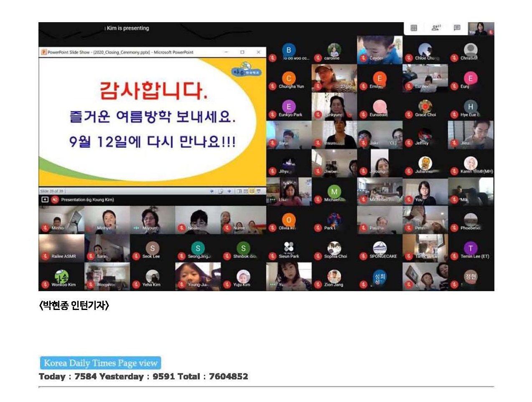This screenshot has width=532, height=402.
Task: Go to the next slide arrow in PowerPoint
Action: 229,191
